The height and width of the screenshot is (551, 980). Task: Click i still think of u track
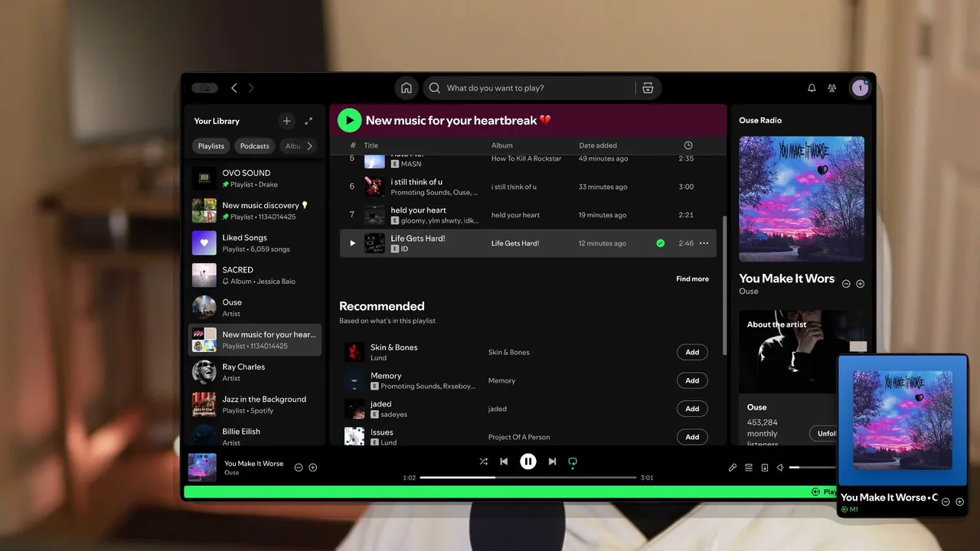[528, 187]
